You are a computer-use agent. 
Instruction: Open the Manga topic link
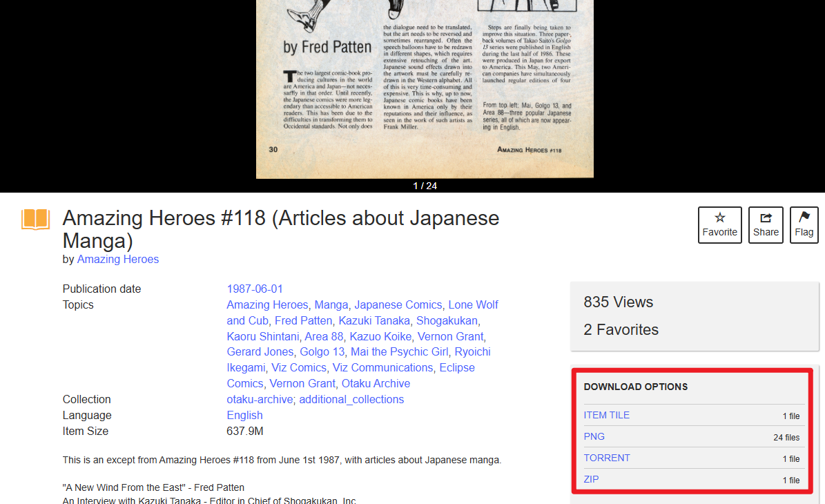click(331, 304)
